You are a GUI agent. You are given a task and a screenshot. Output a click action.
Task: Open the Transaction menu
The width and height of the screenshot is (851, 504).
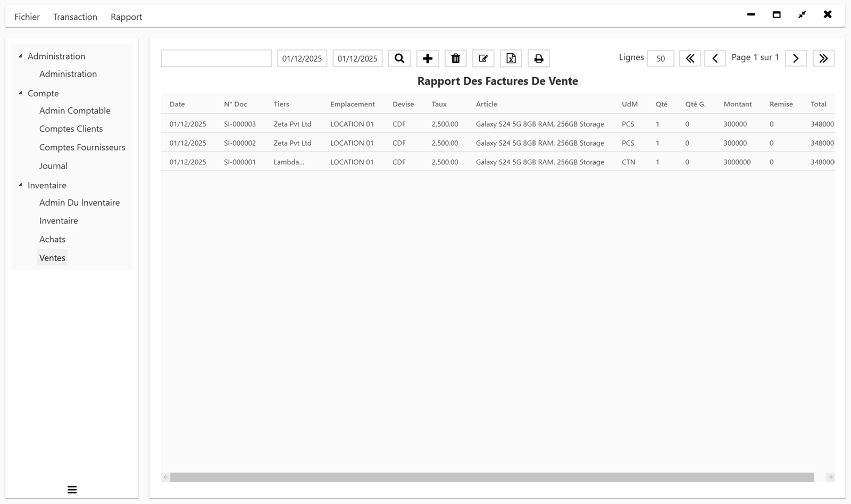pyautogui.click(x=74, y=16)
